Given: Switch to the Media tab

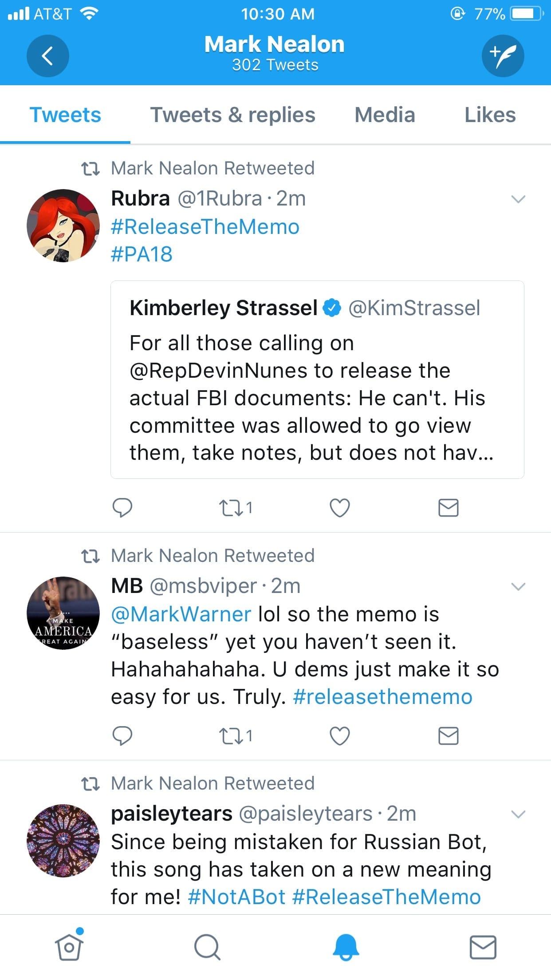Looking at the screenshot, I should (x=385, y=115).
